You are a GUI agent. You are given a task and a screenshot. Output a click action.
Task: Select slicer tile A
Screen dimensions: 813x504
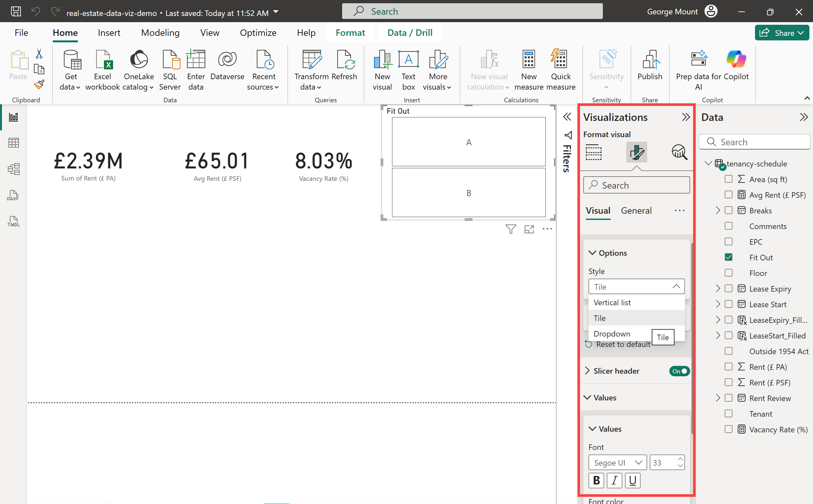pos(468,142)
